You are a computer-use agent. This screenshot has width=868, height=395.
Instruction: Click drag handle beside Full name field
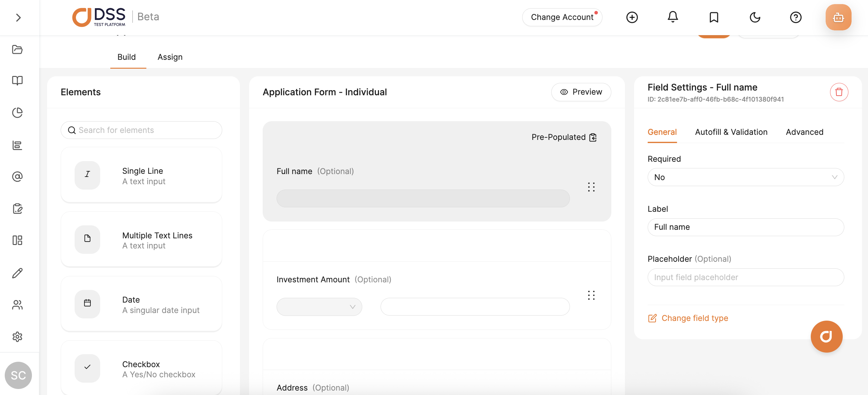pos(591,187)
